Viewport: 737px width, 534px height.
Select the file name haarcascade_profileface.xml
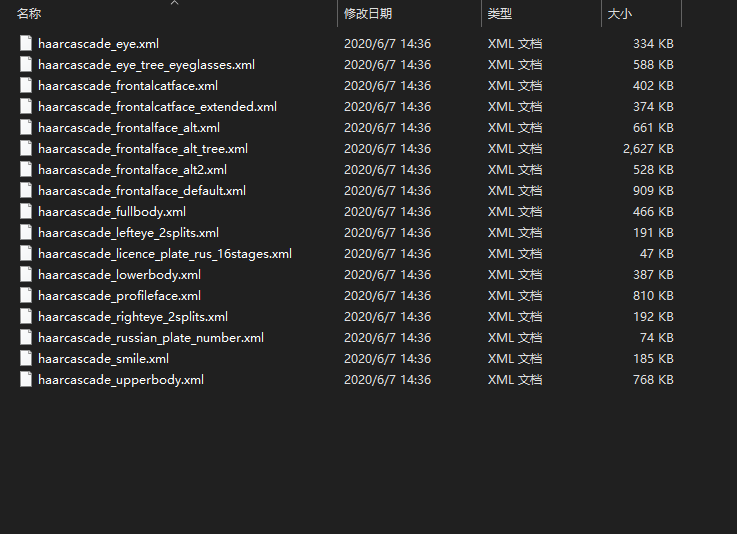[119, 296]
